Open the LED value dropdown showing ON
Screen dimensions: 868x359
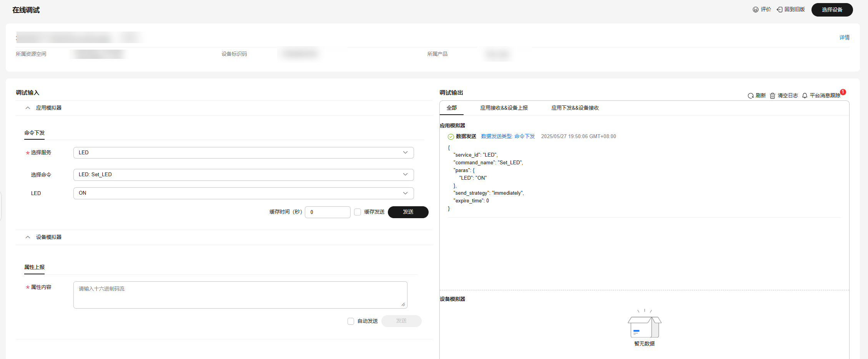click(x=243, y=193)
